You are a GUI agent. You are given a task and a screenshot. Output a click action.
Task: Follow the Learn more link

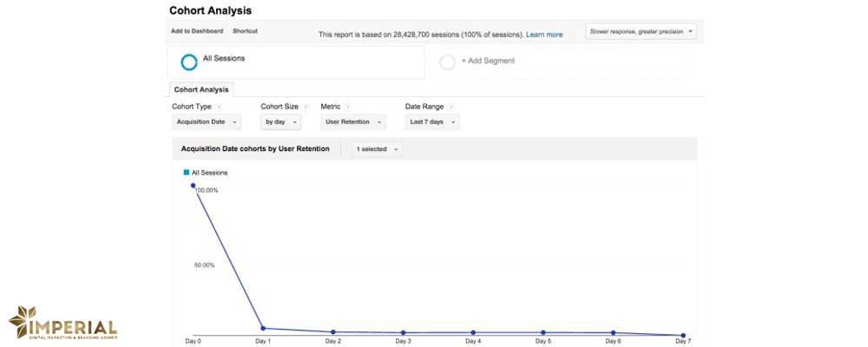tap(544, 35)
